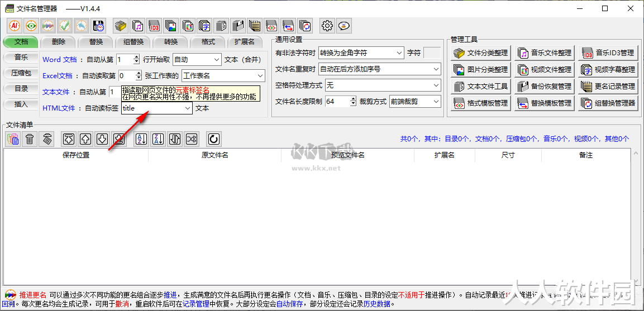Switch to the 组替换 tab
The width and height of the screenshot is (644, 311).
tap(133, 42)
